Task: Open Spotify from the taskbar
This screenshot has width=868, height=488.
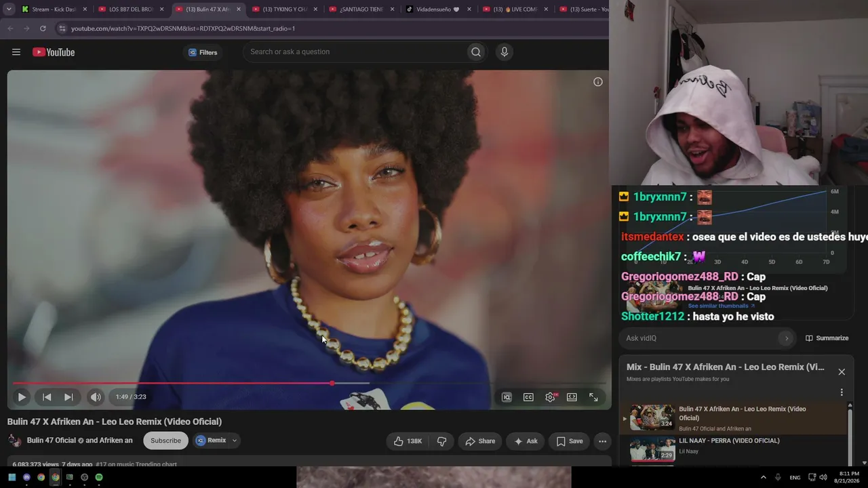Action: click(x=99, y=477)
